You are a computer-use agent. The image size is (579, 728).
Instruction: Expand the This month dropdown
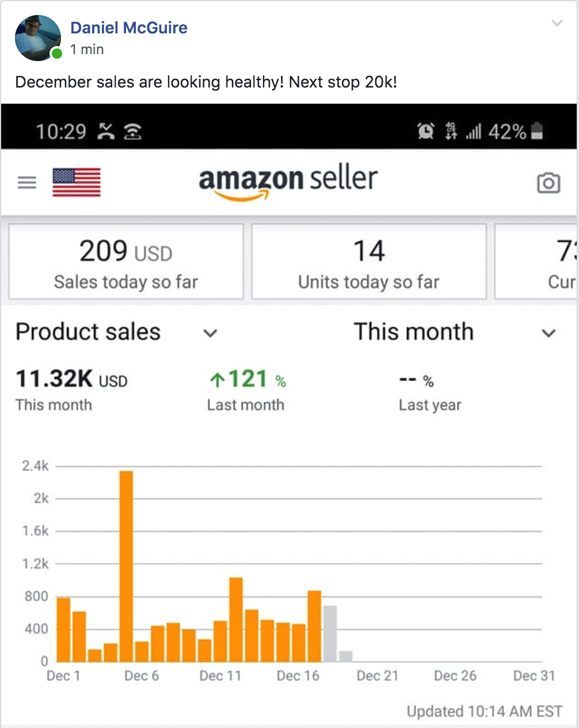[549, 333]
